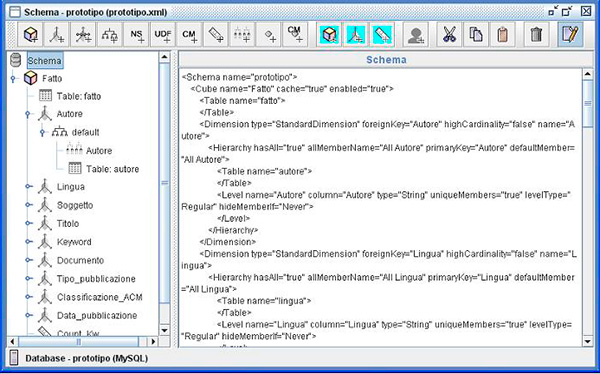The width and height of the screenshot is (600, 374).
Task: Click the tree panel scroll-right arrow
Action: click(153, 341)
